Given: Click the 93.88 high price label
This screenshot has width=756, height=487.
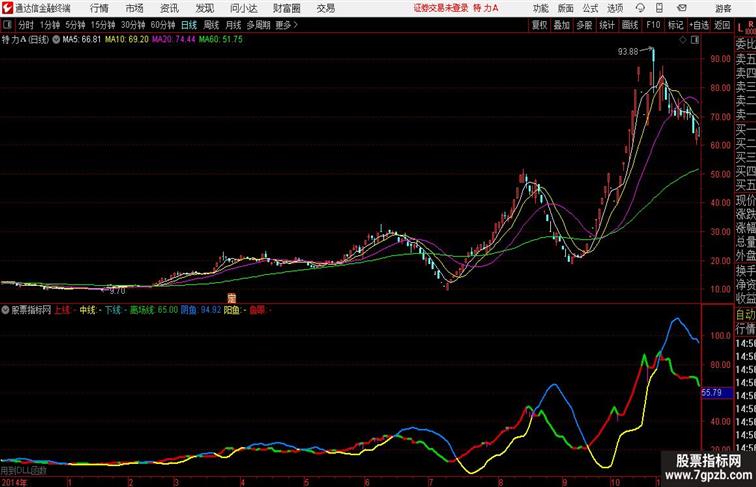Looking at the screenshot, I should 628,52.
